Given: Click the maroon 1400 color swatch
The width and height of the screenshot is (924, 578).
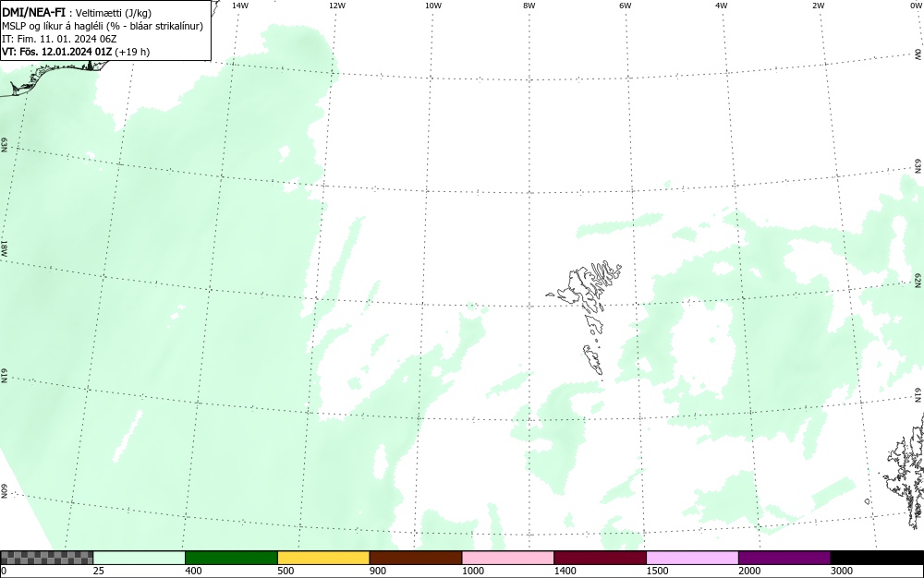Looking at the screenshot, I should coord(600,558).
